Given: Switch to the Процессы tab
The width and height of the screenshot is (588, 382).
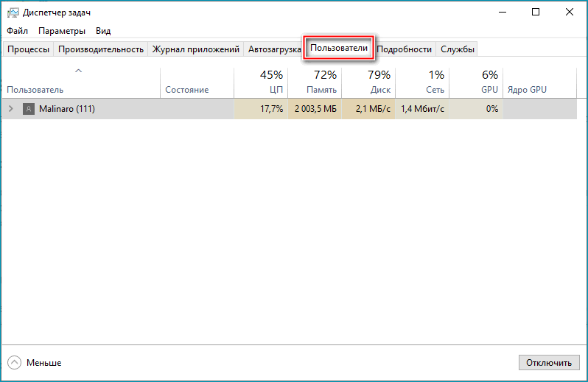Looking at the screenshot, I should pyautogui.click(x=29, y=49).
